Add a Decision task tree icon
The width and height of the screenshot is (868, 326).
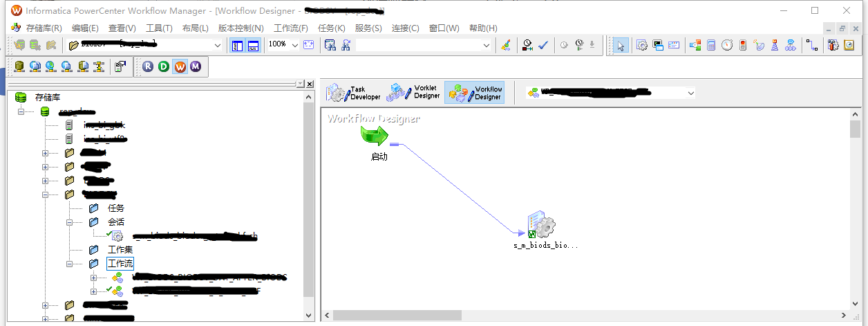(791, 45)
